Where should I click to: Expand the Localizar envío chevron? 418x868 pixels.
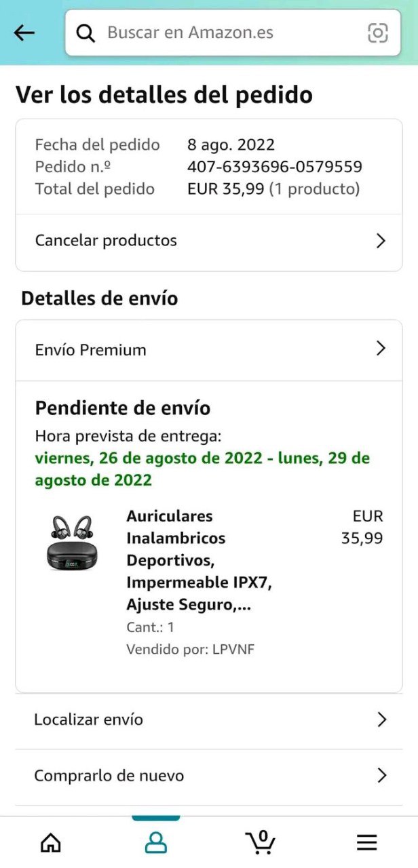click(x=381, y=719)
